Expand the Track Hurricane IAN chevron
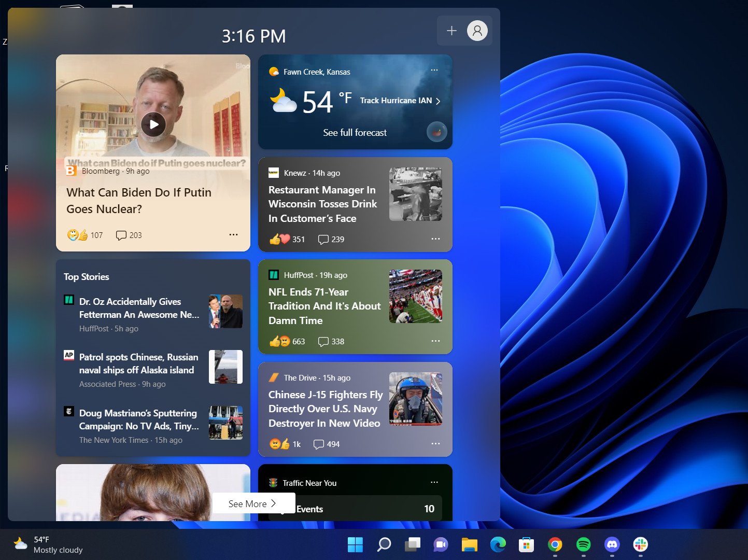The image size is (748, 560). click(439, 101)
